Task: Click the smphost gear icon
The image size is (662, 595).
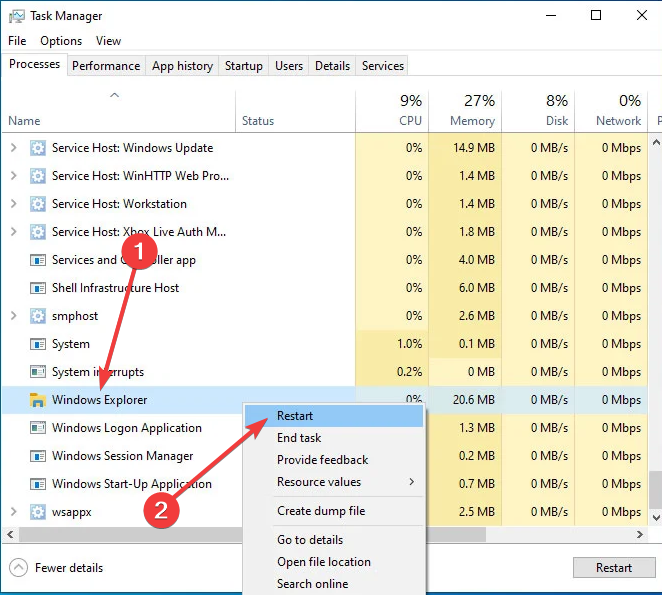Action: pos(38,316)
